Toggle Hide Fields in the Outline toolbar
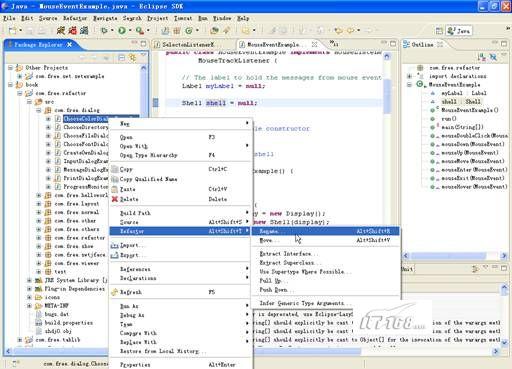The width and height of the screenshot is (512, 369). pos(493,57)
